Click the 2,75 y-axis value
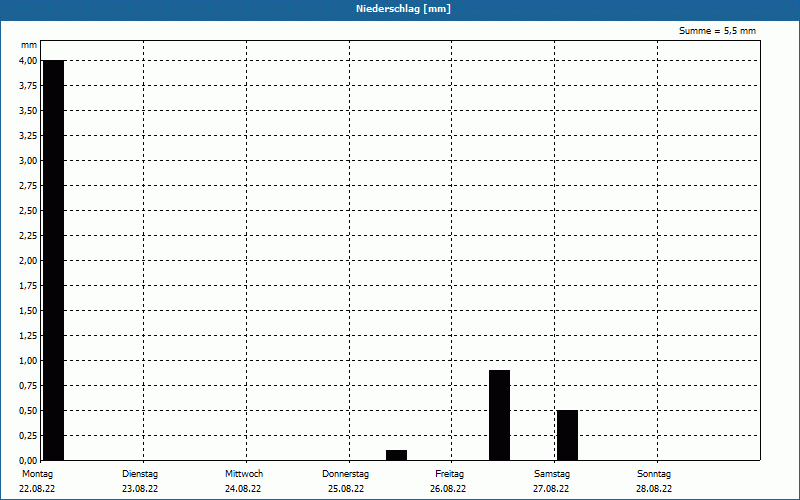This screenshot has height=500, width=800. [x=28, y=186]
